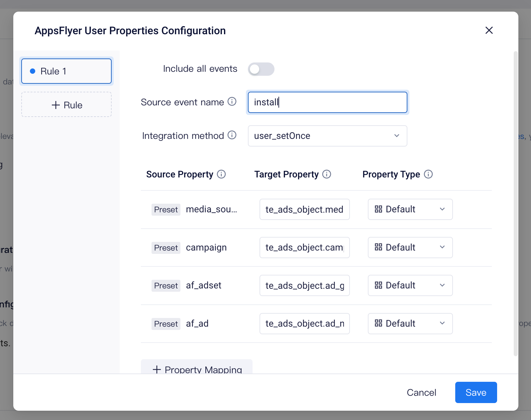Screen dimensions: 531x420
Task: Open Property Type dropdown for media_source row
Action: [410, 209]
